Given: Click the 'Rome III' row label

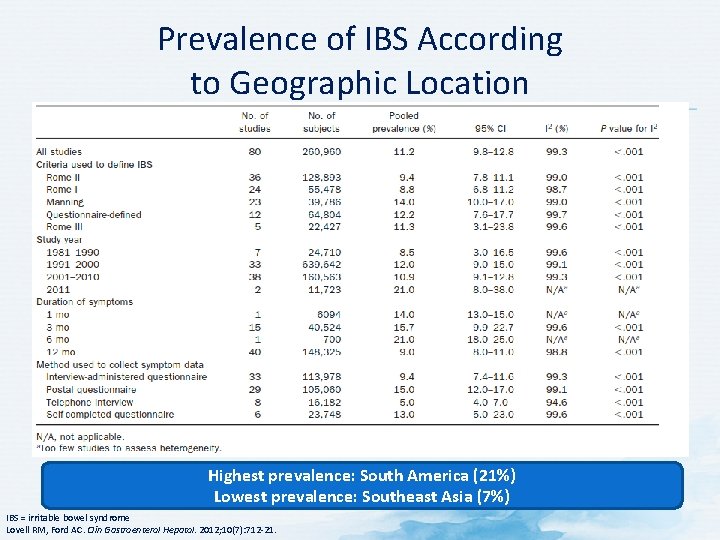Looking at the screenshot, I should (x=64, y=227).
